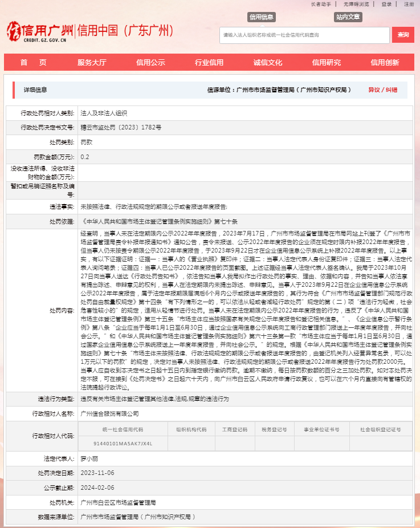This screenshot has width=420, height=528.
Task: Open the 长者助手 link
Action: point(321,4)
